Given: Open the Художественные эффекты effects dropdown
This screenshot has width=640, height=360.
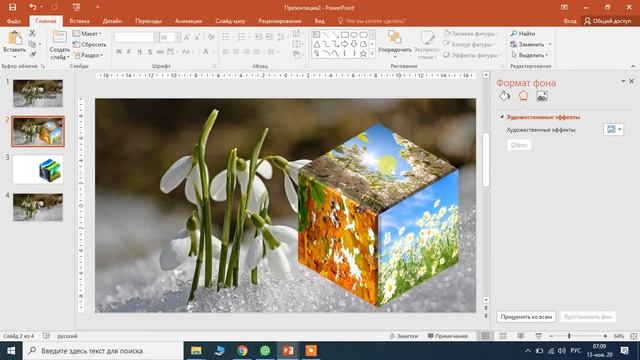Looking at the screenshot, I should pos(613,129).
